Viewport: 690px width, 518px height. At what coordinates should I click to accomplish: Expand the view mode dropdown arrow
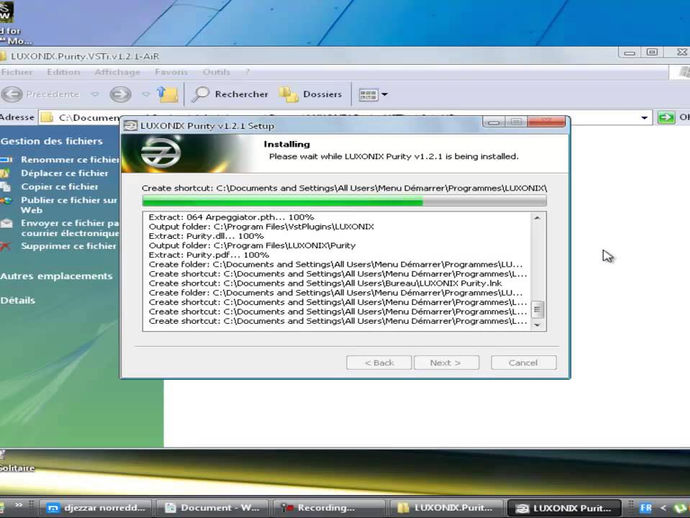tap(384, 94)
